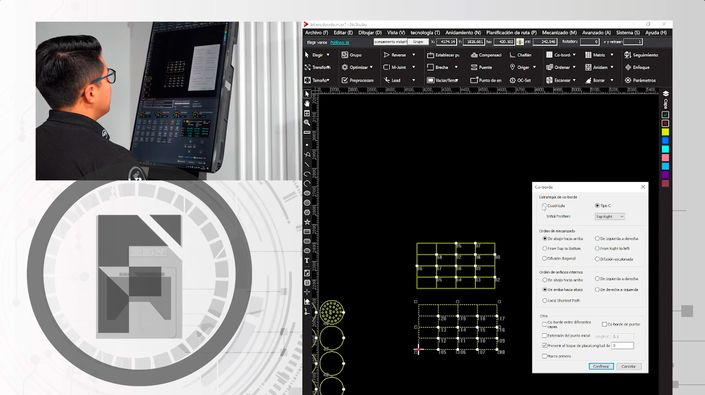Image resolution: width=705 pixels, height=395 pixels.
Task: Open the initial position dropdown in dialog
Action: (610, 217)
